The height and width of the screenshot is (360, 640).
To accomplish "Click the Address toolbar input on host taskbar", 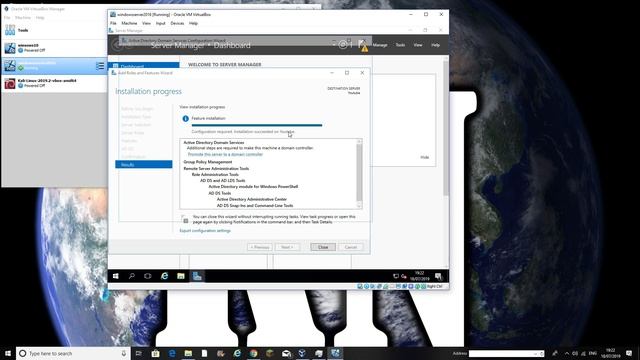I will pos(506,353).
